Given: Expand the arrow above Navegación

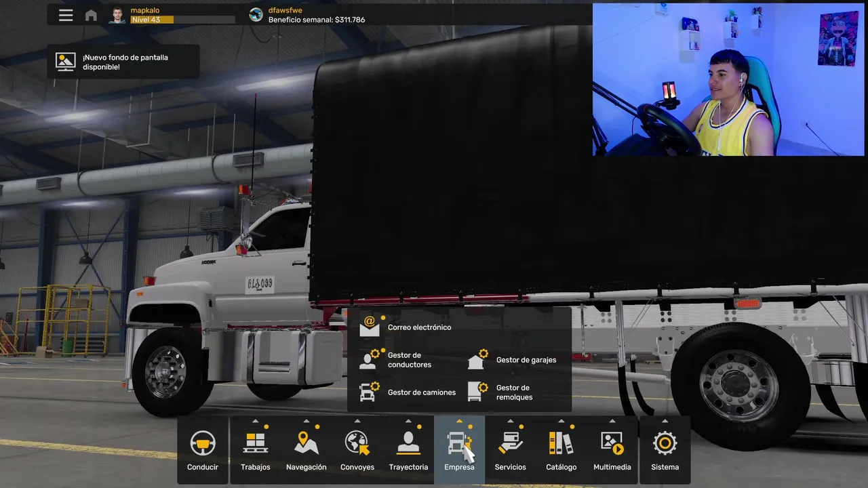Looking at the screenshot, I should point(307,421).
